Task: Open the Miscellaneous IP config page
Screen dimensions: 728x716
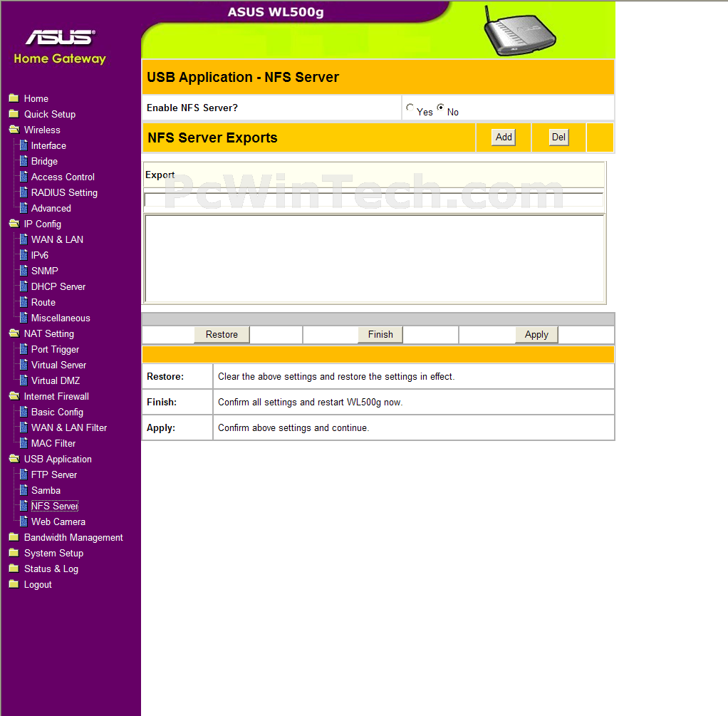Action: click(x=61, y=318)
